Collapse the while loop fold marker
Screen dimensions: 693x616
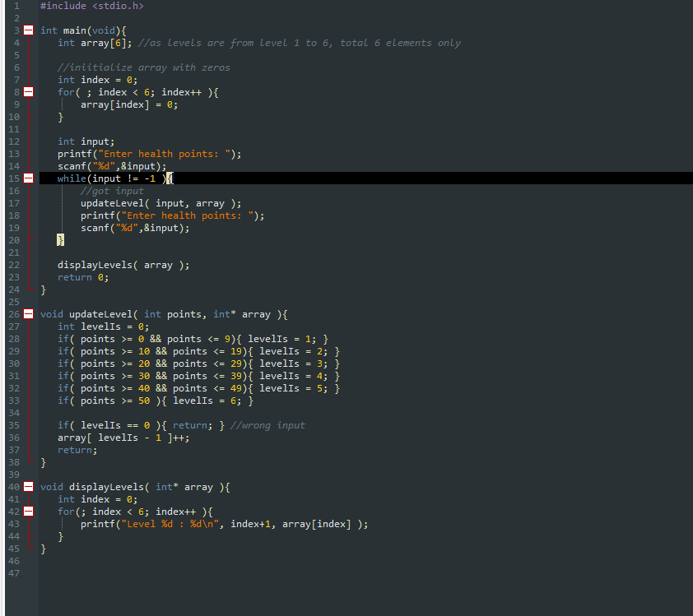coord(27,178)
